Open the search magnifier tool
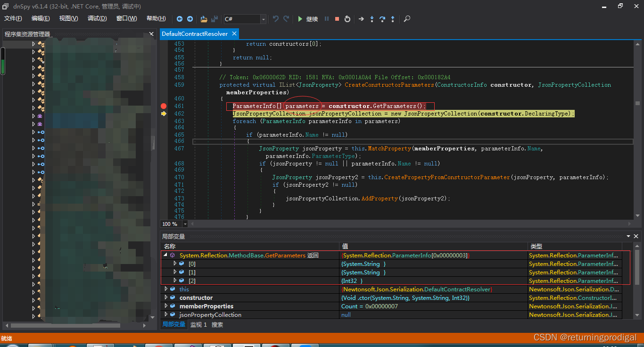This screenshot has height=347, width=644. click(x=407, y=19)
